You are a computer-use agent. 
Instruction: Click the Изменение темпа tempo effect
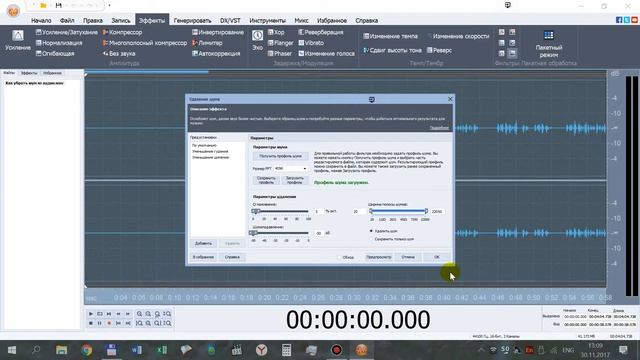[x=390, y=36]
